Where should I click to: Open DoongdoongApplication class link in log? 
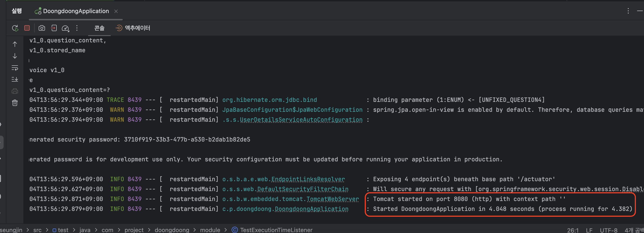click(x=311, y=209)
